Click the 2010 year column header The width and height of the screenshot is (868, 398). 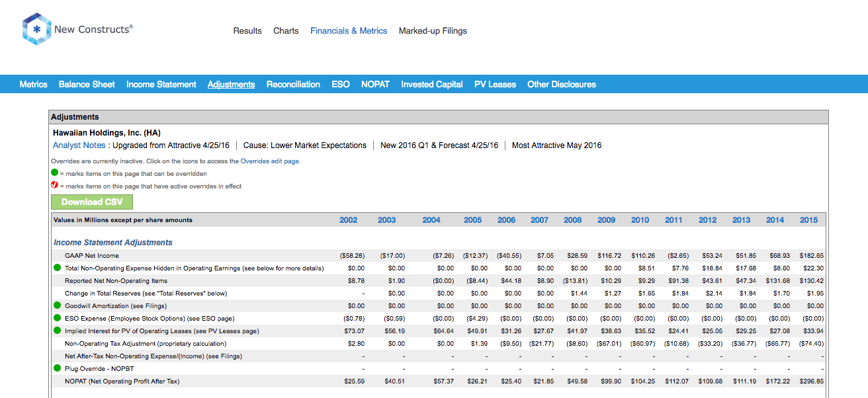click(640, 220)
